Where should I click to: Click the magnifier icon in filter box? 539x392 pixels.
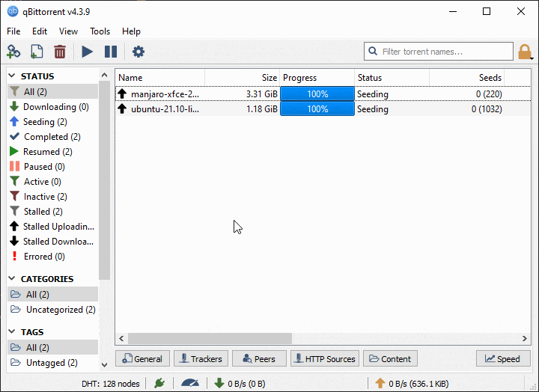point(373,51)
